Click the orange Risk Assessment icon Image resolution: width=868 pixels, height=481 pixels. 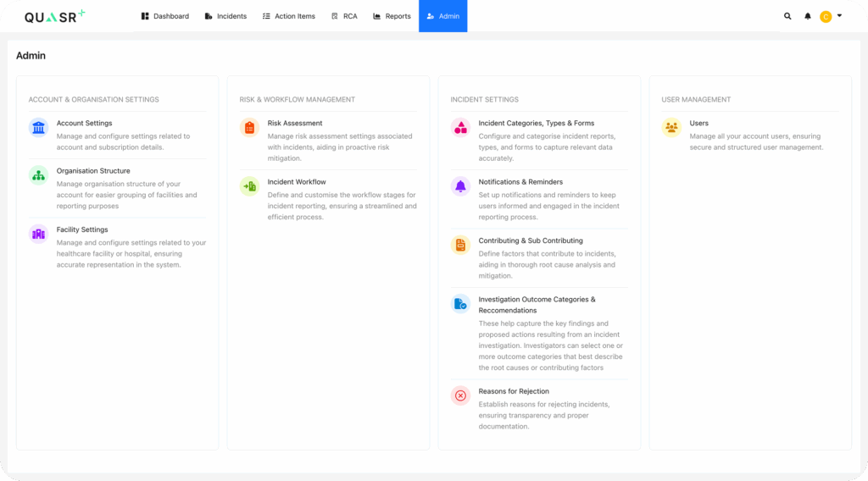point(249,127)
